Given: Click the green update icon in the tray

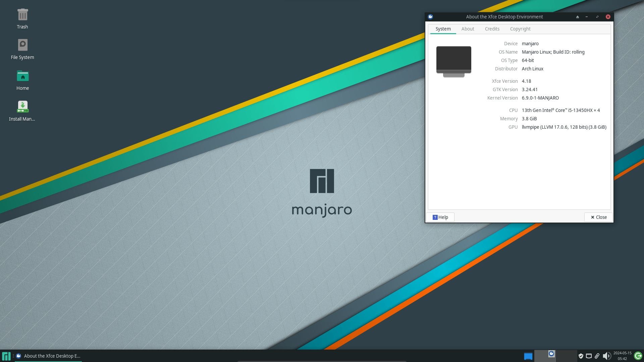Looking at the screenshot, I should (x=638, y=356).
